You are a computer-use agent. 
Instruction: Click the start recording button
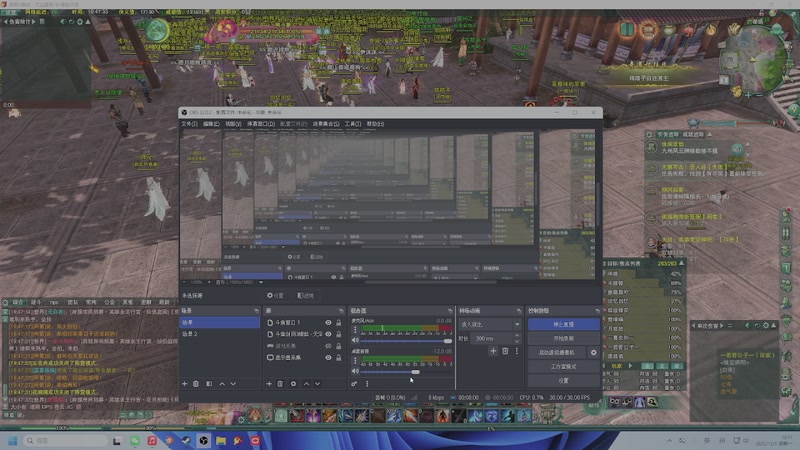tap(564, 338)
